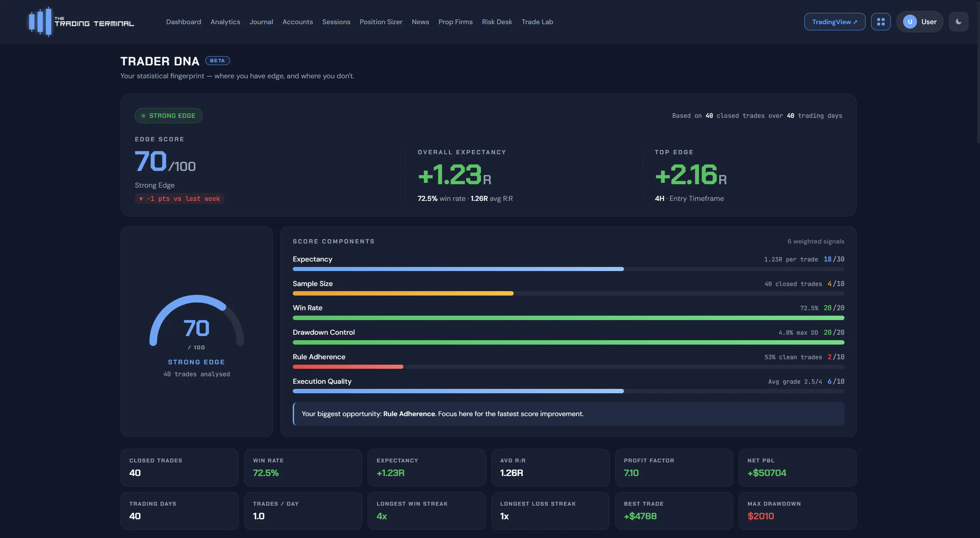Navigate to Risk Desk

tap(497, 22)
